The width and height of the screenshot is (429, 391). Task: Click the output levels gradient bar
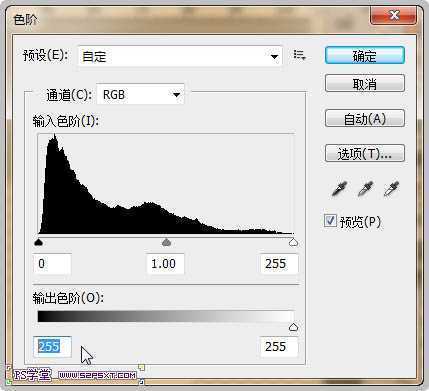[166, 316]
